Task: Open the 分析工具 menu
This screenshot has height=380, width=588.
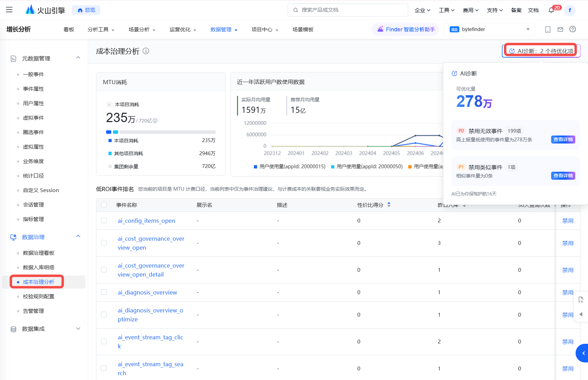Action: click(101, 30)
